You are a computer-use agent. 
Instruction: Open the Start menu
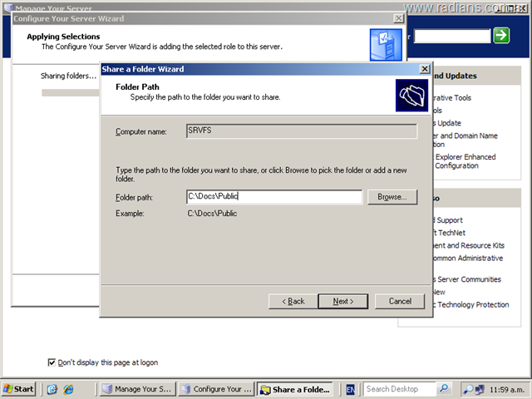click(x=19, y=389)
